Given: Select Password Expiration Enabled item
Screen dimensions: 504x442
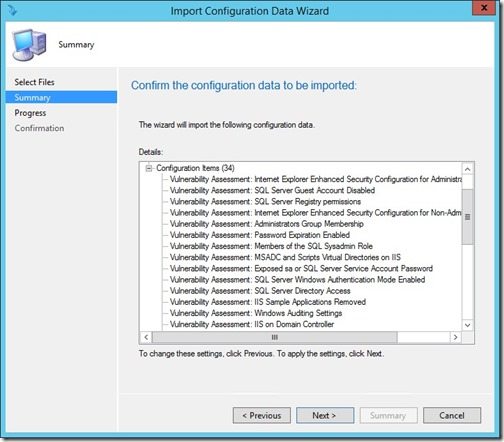Looking at the screenshot, I should point(260,235).
